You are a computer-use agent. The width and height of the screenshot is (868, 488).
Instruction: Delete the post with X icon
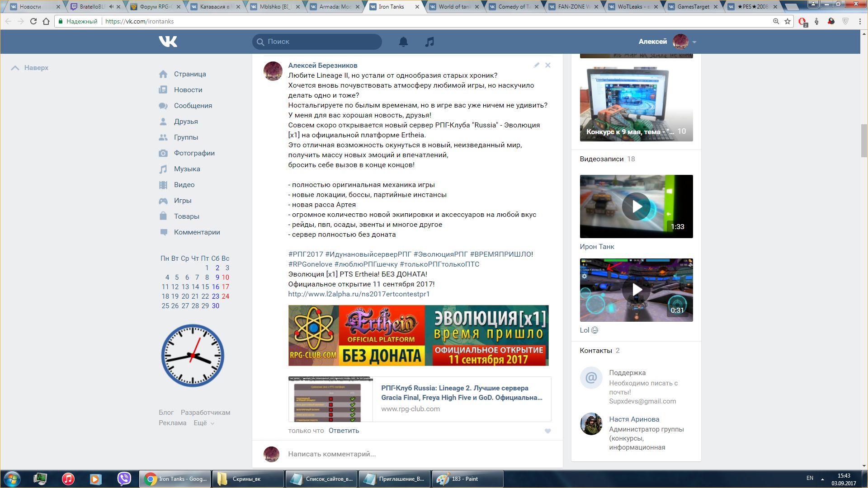548,65
